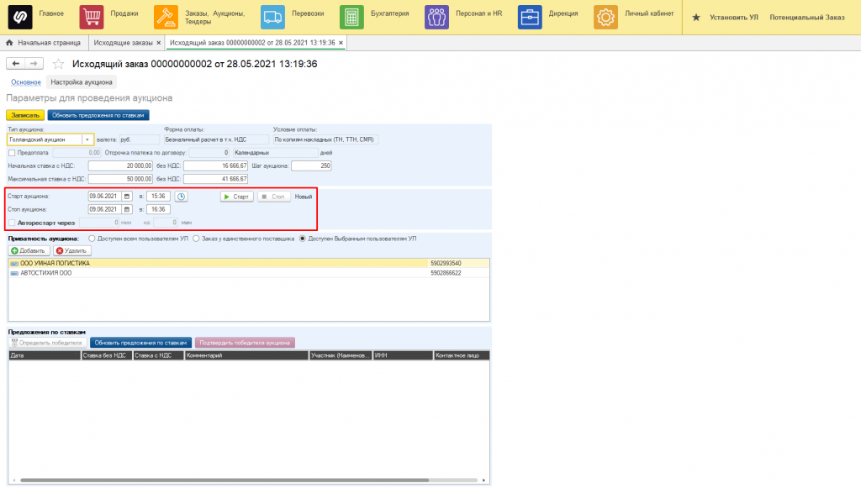Select Доступен Выбранным пользователям УП radio
Screen dimensions: 861x504
303,239
